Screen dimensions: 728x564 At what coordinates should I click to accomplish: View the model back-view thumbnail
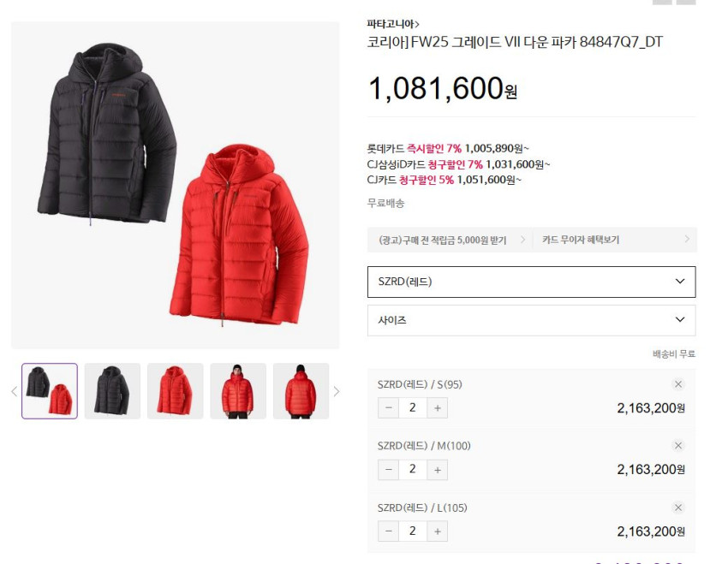click(x=301, y=391)
